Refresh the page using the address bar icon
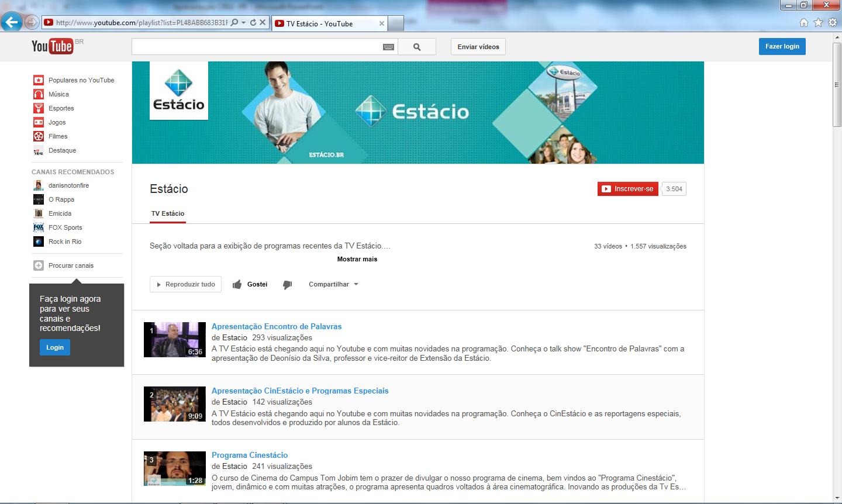Image resolution: width=842 pixels, height=504 pixels. click(253, 23)
